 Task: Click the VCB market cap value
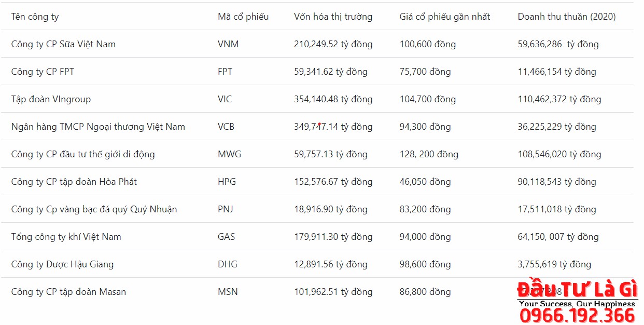coord(333,127)
